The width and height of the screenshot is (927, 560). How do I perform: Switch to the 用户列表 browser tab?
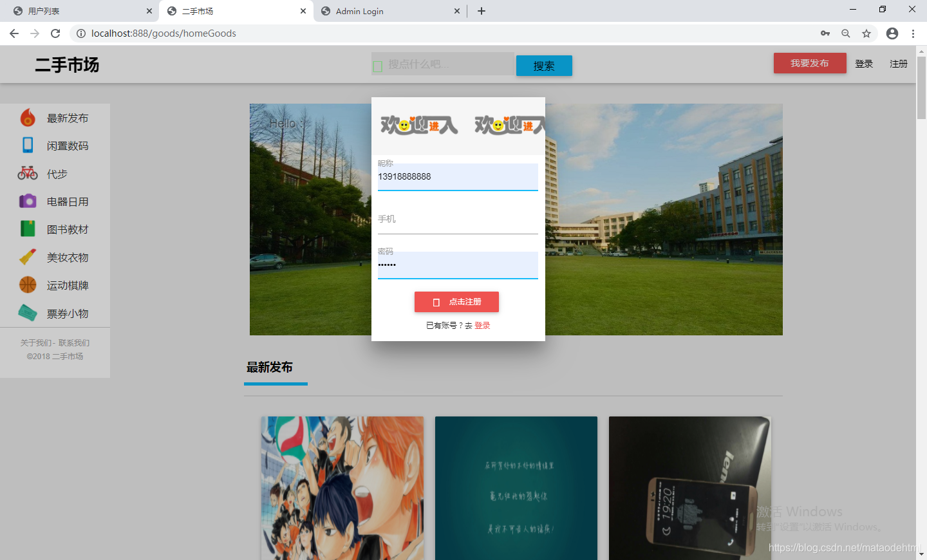point(77,11)
